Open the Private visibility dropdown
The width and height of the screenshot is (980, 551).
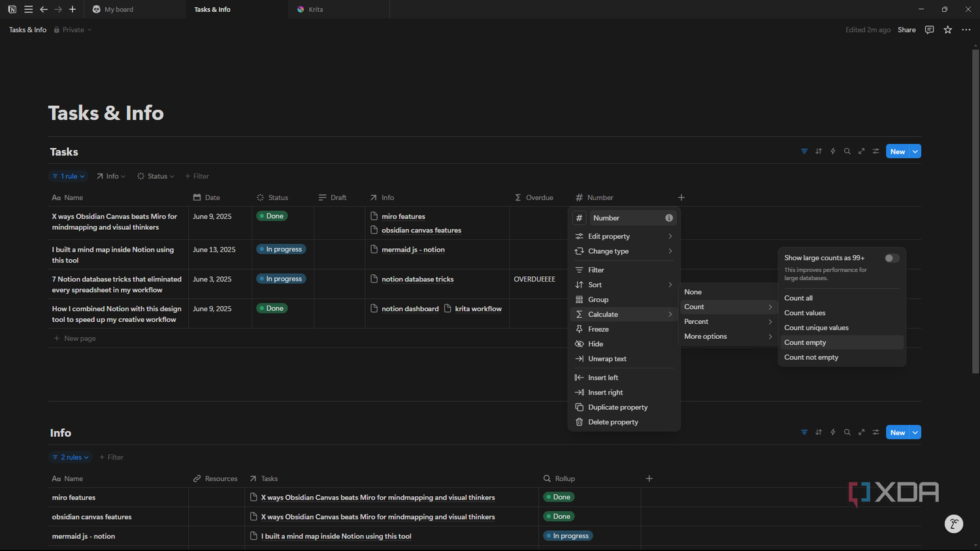pos(73,30)
